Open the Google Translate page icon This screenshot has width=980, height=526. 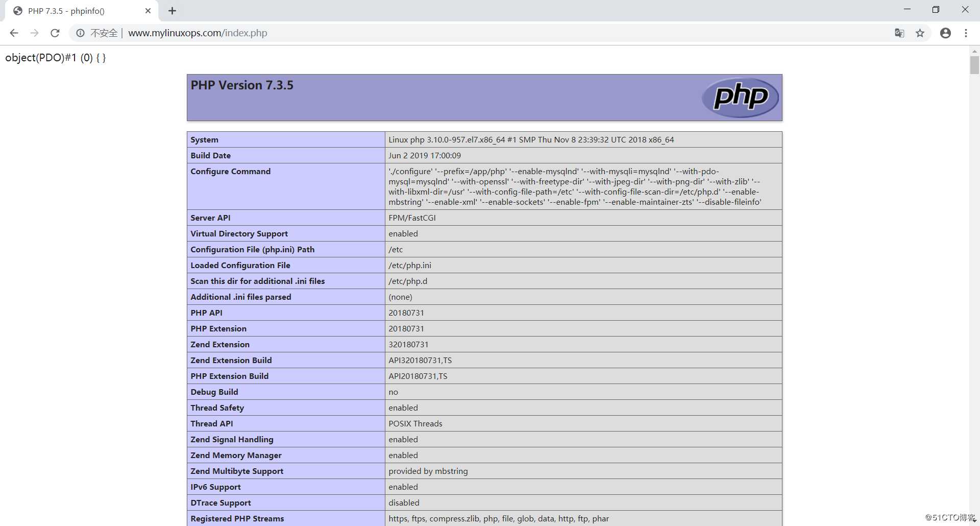899,33
